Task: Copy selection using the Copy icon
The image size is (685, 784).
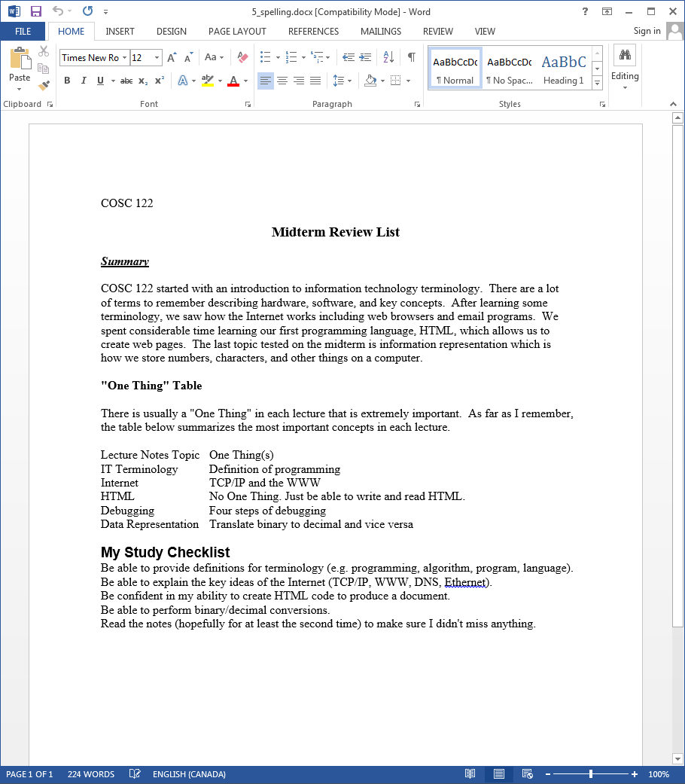Action: (44, 69)
